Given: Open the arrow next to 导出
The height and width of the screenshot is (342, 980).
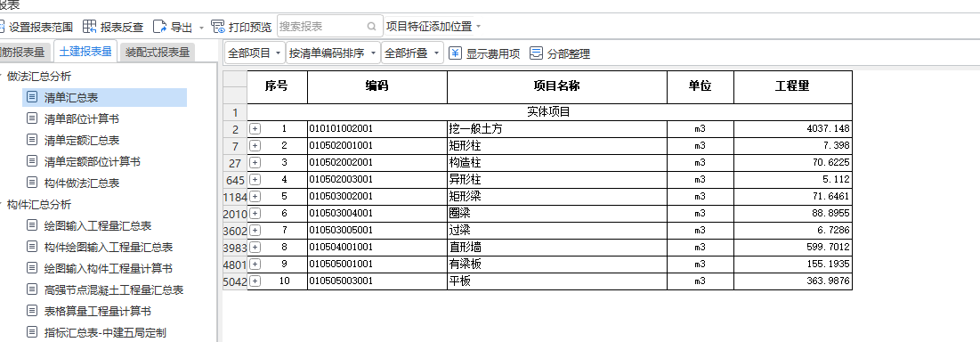Looking at the screenshot, I should [201, 28].
